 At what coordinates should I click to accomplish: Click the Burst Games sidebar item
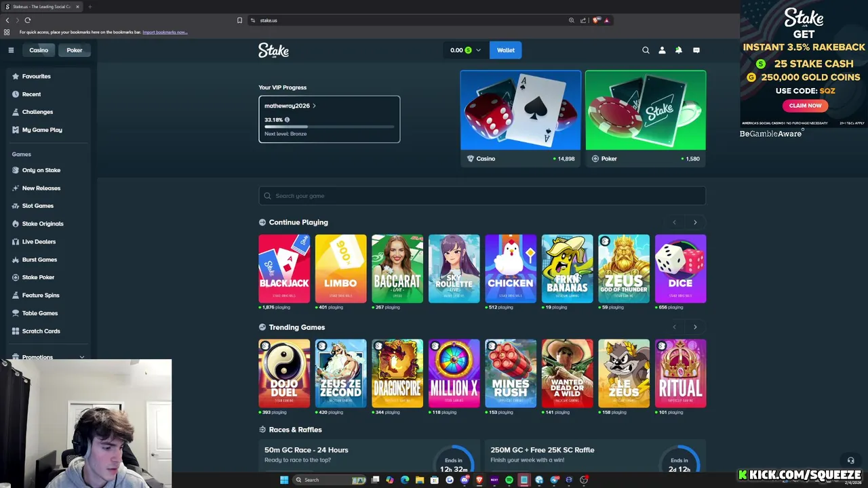coord(47,260)
